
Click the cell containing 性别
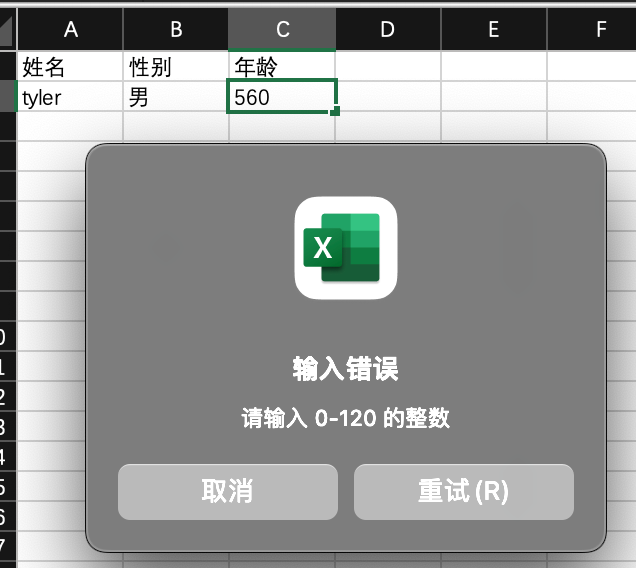point(176,67)
